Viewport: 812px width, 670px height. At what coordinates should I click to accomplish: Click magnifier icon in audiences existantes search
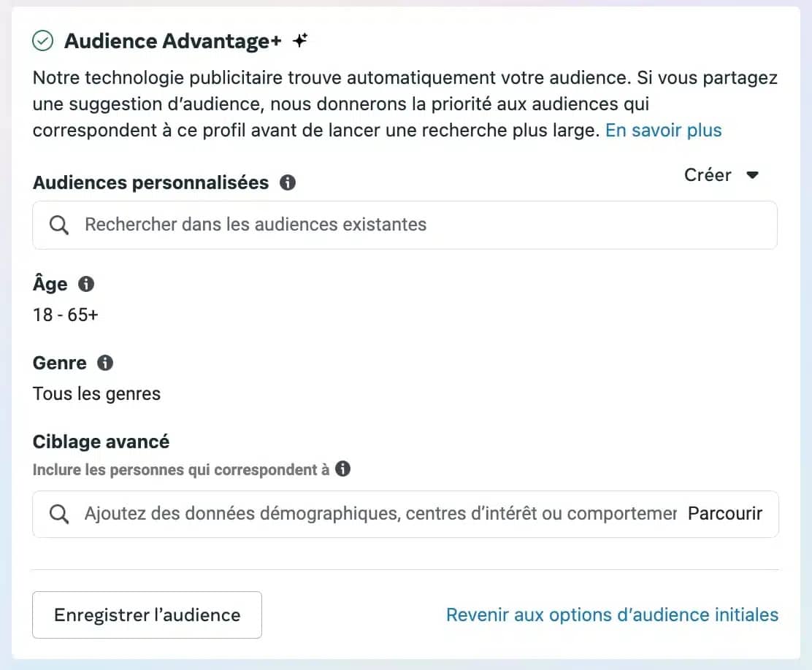(x=58, y=225)
